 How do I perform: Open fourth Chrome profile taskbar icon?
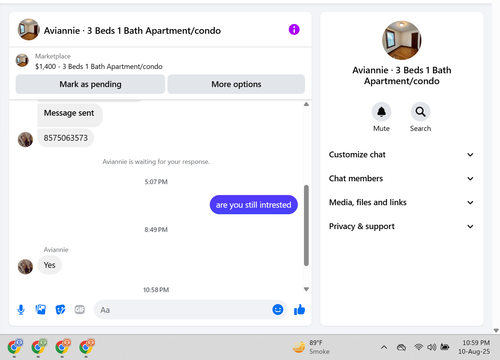(87, 347)
